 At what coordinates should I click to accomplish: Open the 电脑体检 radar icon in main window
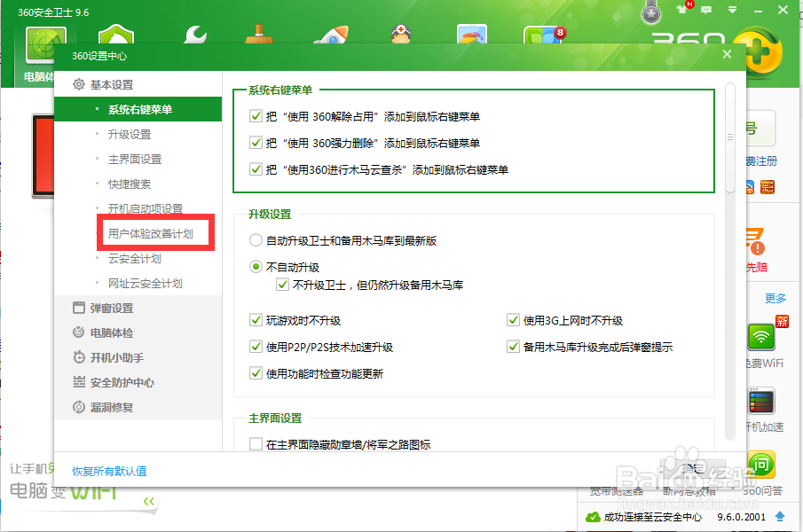point(46,46)
